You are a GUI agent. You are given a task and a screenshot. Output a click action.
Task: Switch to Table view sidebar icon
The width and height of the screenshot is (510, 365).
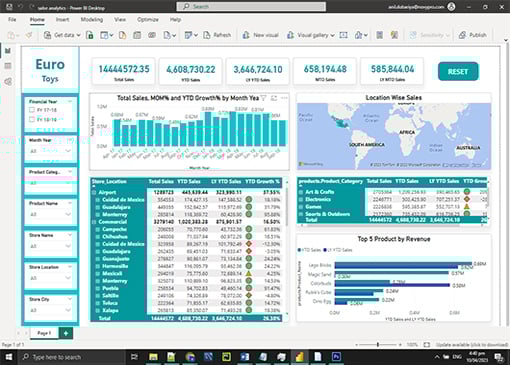tap(8, 66)
